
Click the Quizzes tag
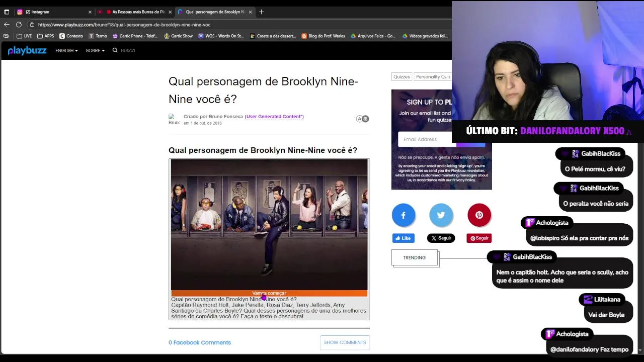click(x=401, y=77)
